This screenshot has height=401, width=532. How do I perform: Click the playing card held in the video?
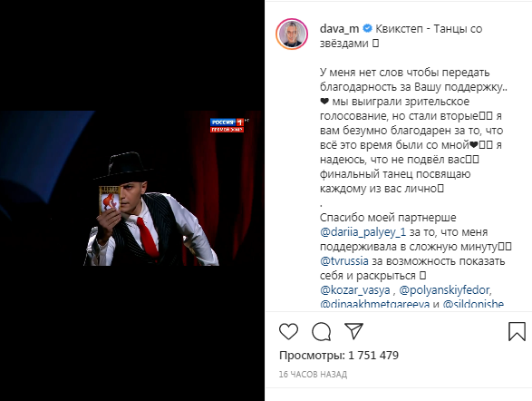point(110,200)
